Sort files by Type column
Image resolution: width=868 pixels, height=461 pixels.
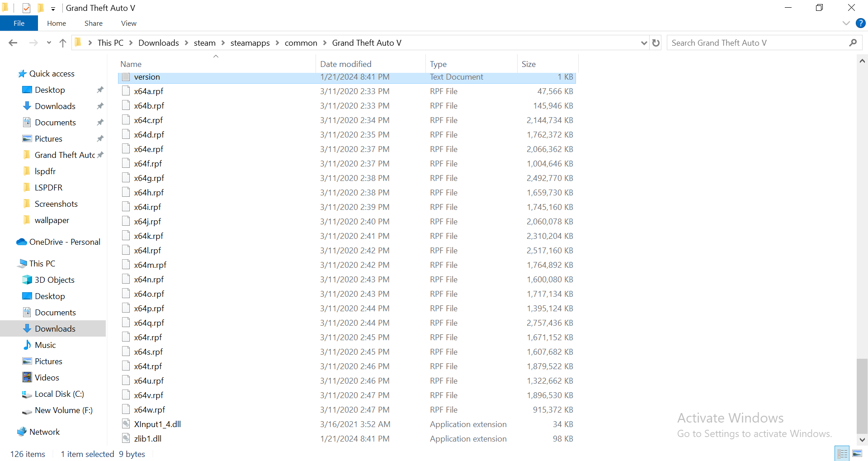pos(471,64)
